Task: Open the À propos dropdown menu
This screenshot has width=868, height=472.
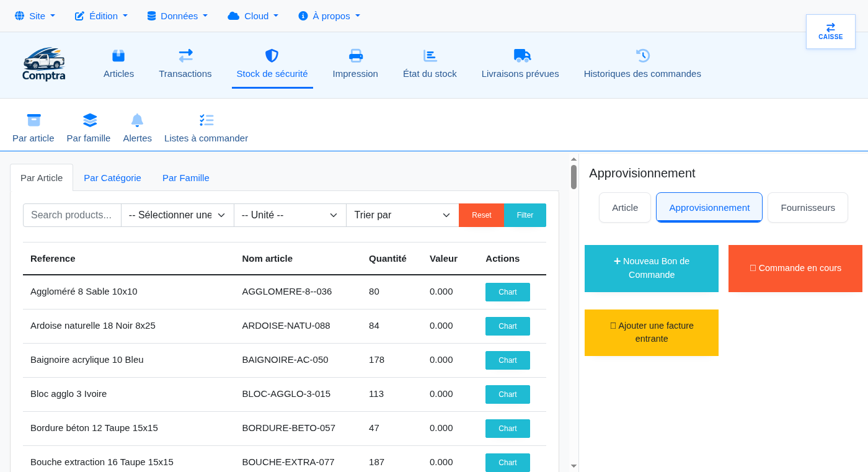Action: 329,16
